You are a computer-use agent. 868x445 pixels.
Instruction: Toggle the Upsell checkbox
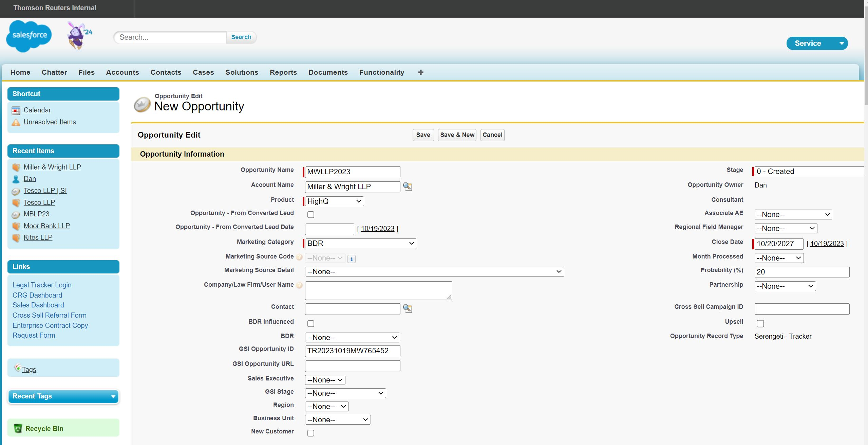(x=760, y=324)
